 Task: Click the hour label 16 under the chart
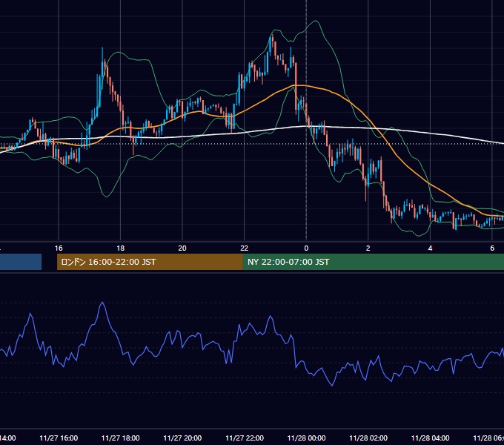click(59, 248)
